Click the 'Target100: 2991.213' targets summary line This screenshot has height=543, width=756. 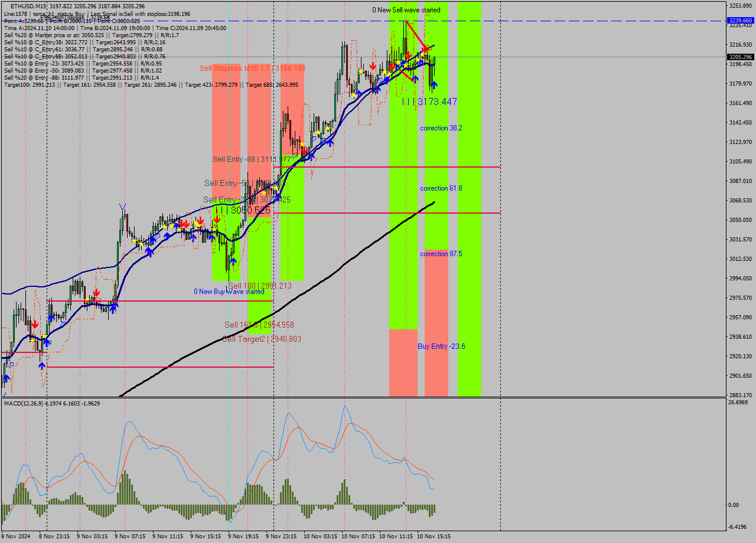[x=151, y=84]
